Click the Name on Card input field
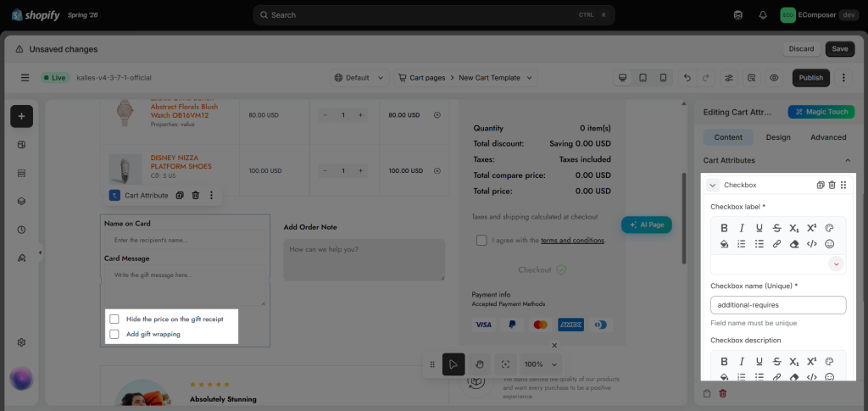The width and height of the screenshot is (868, 411). [185, 240]
